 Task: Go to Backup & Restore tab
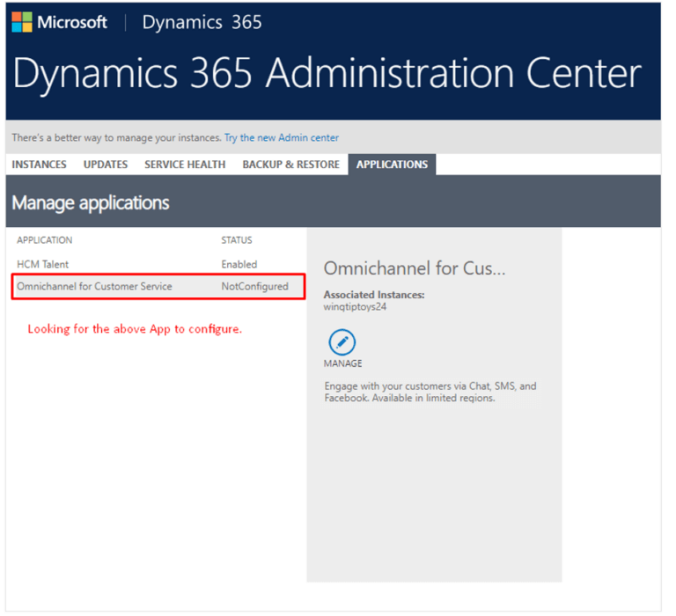[291, 165]
